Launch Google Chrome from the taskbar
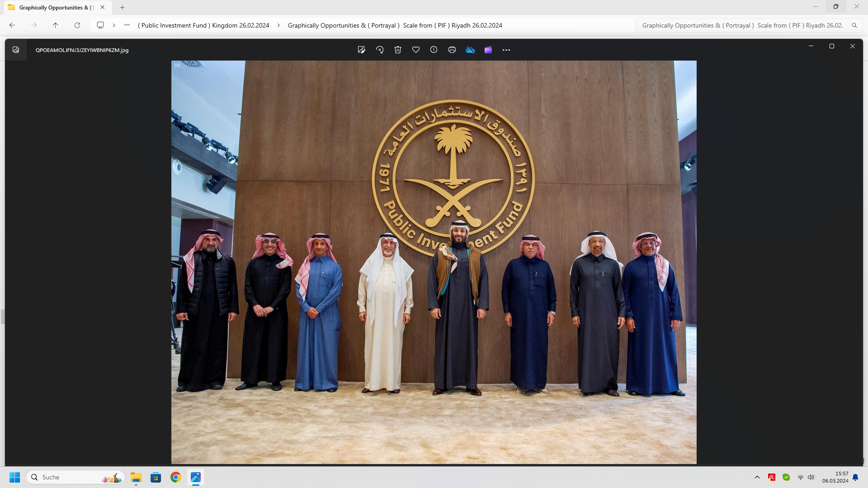The height and width of the screenshot is (488, 868). click(x=176, y=477)
